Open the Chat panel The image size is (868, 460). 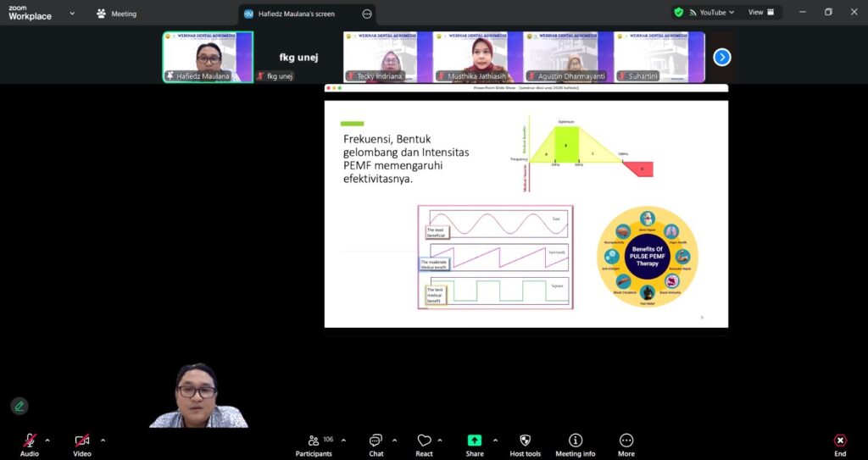point(376,441)
